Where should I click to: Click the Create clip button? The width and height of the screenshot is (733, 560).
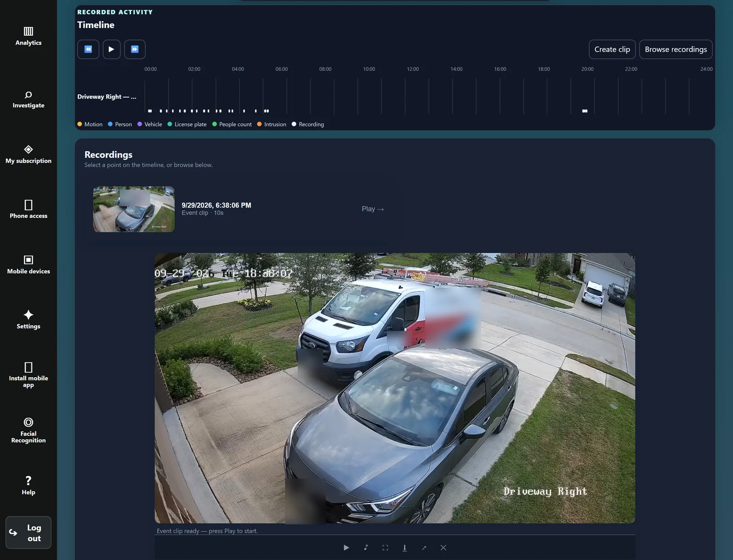click(x=612, y=49)
